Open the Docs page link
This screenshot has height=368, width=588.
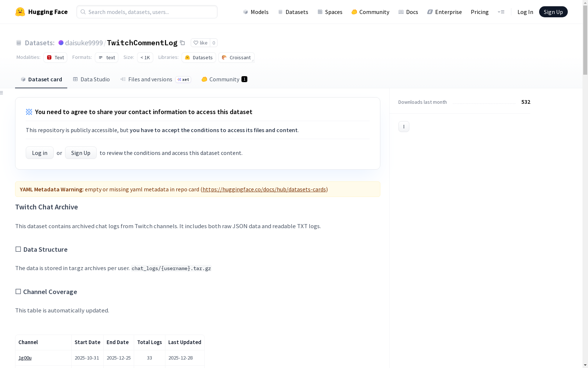click(408, 12)
